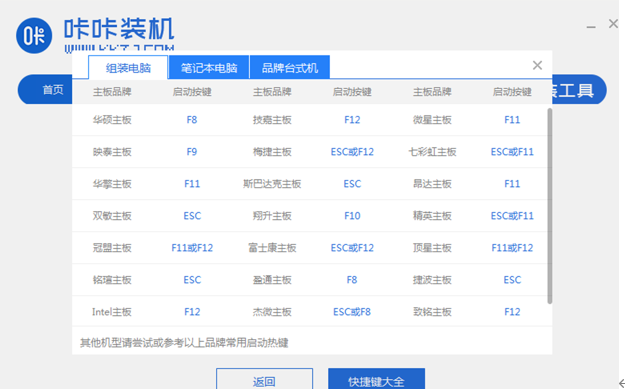Click the boot key table scrollbar
The image size is (625, 389).
click(x=550, y=206)
